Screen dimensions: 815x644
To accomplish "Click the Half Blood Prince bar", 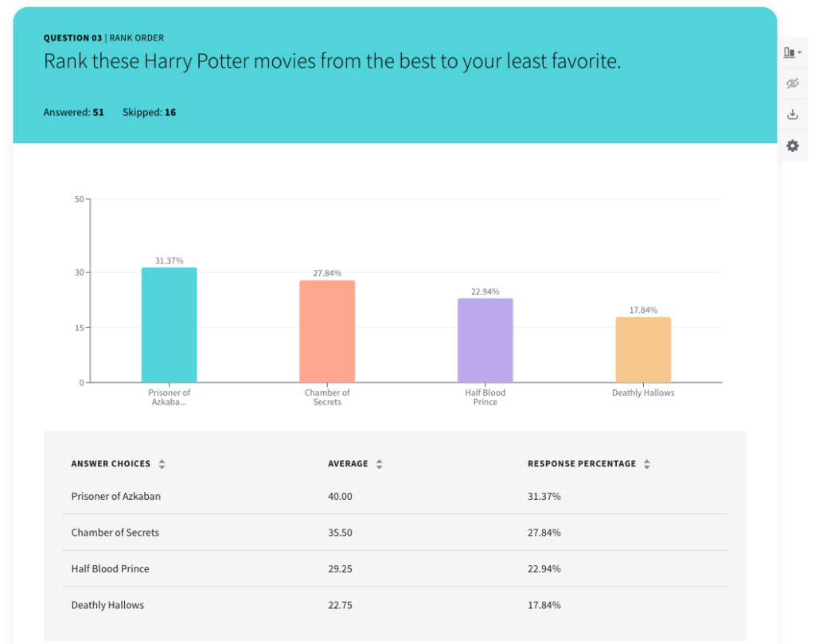I will 485,338.
